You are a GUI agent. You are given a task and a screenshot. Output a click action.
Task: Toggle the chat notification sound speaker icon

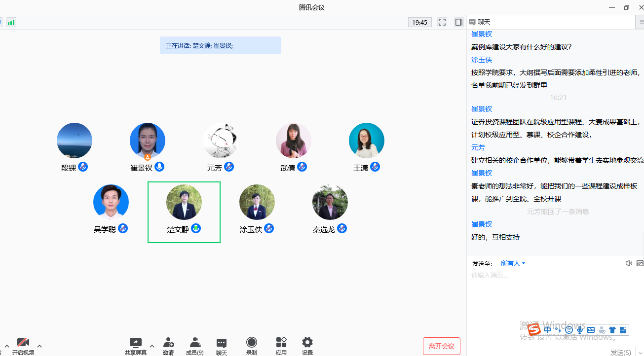(629, 263)
